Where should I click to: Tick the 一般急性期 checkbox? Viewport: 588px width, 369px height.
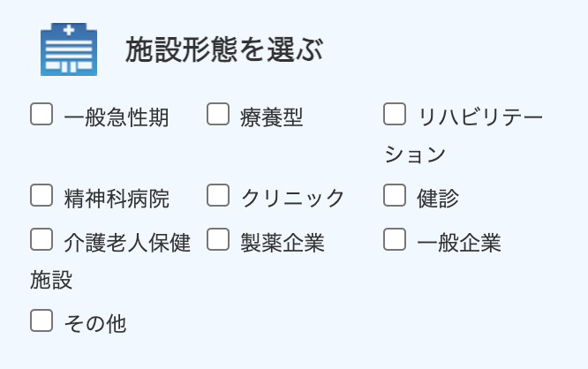[41, 114]
